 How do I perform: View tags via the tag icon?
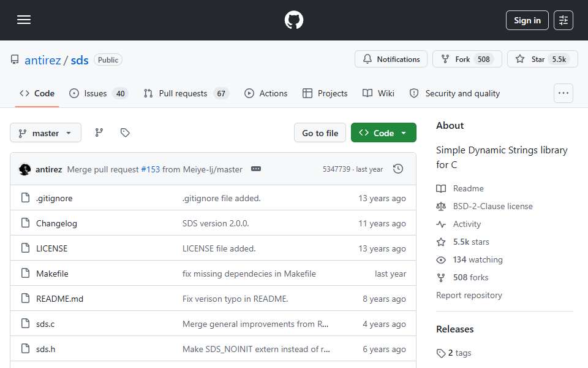125,132
